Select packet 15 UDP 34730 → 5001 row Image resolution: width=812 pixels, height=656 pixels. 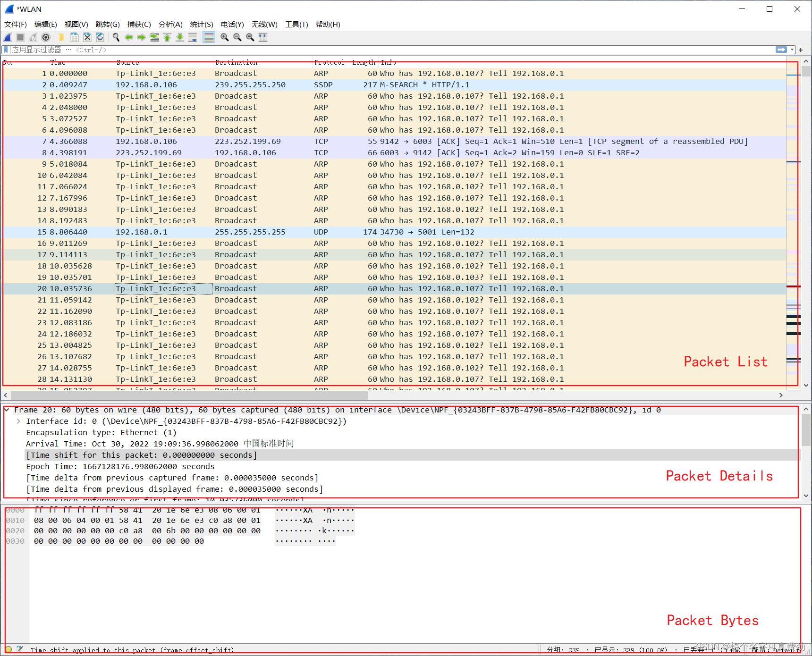click(394, 232)
